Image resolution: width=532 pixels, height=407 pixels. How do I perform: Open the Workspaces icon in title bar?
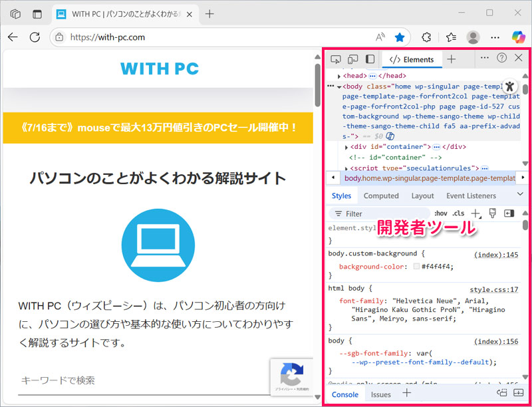click(15, 14)
